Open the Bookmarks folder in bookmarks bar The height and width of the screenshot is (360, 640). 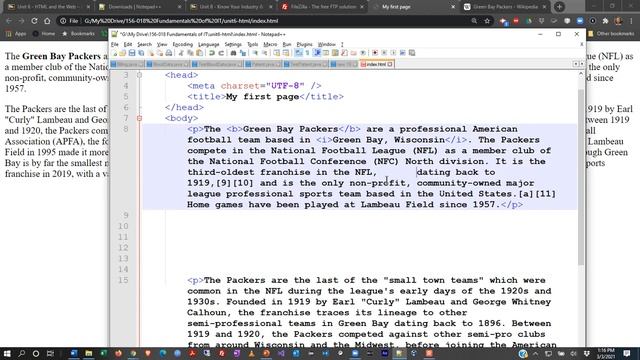coord(78,34)
